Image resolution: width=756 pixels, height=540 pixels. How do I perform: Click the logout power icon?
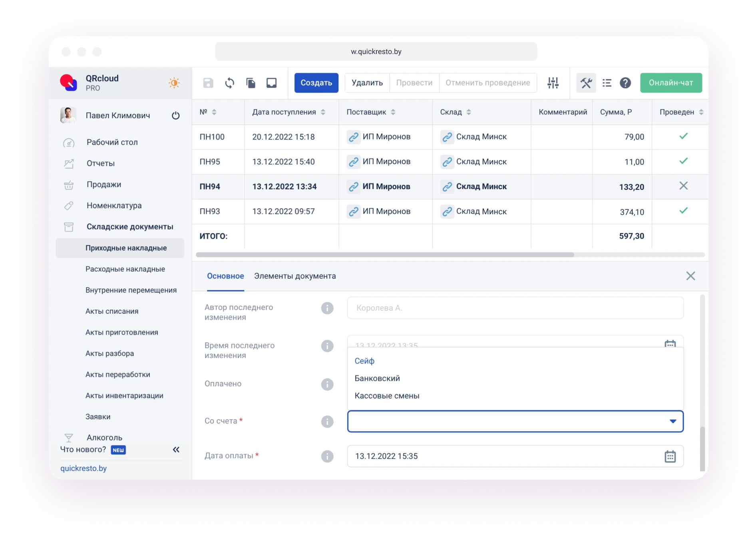(175, 116)
